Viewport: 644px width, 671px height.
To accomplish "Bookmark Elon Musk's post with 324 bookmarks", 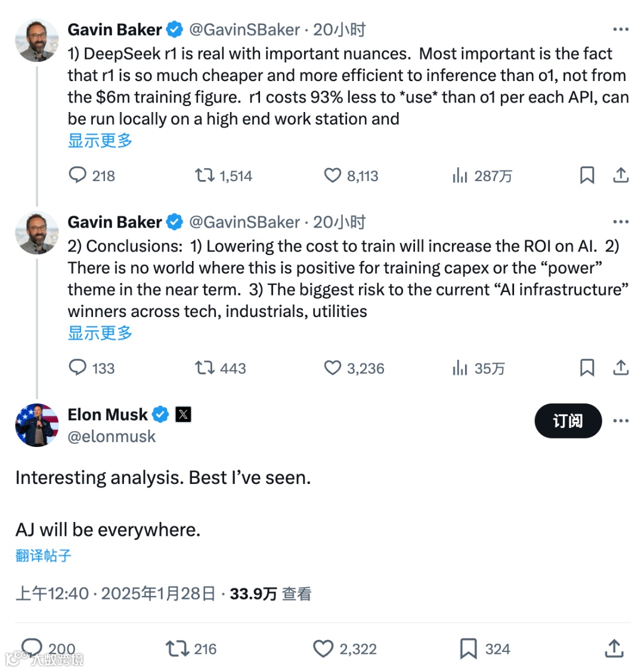I will 469,648.
